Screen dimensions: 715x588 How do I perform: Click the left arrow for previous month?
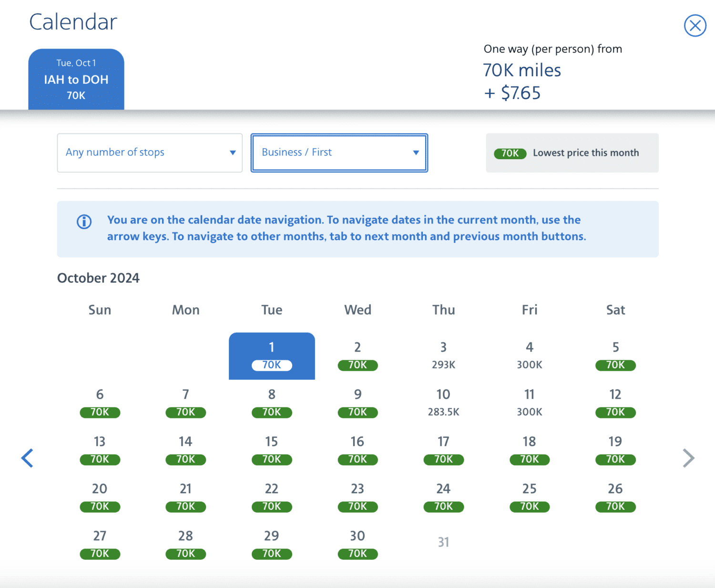(27, 458)
